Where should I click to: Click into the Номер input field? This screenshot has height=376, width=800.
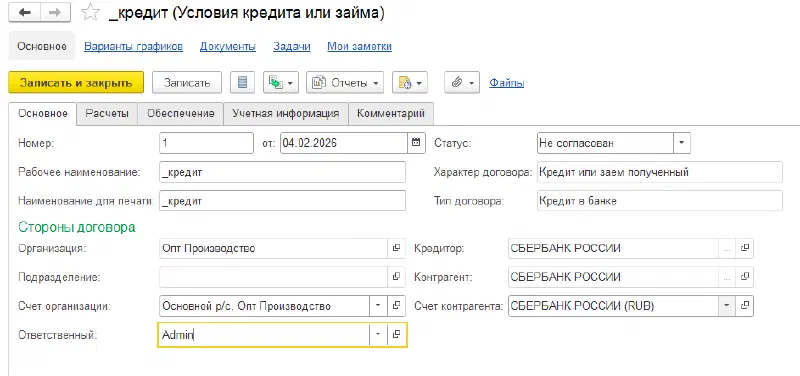coord(206,143)
